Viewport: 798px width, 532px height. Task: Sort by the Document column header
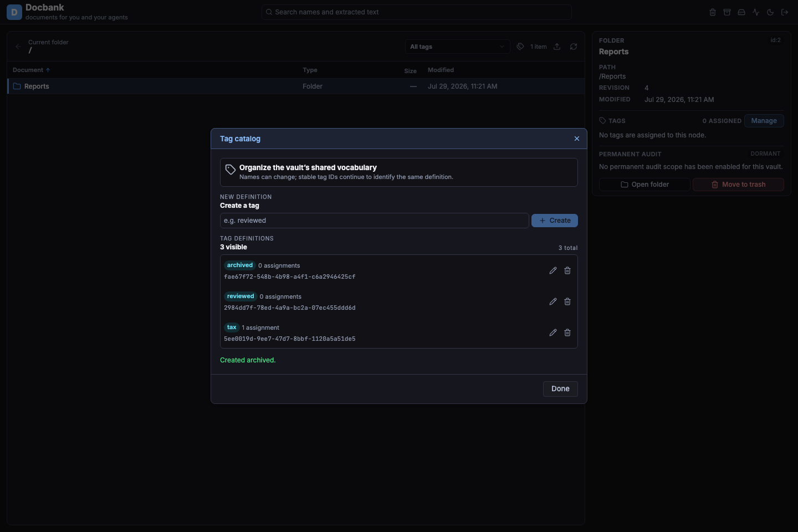(32, 70)
